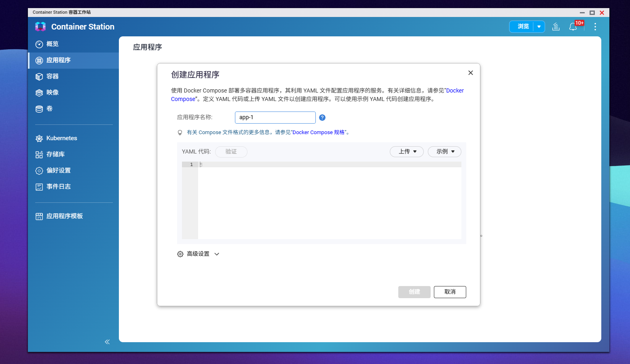Click inside the YAML code editor

[330, 200]
